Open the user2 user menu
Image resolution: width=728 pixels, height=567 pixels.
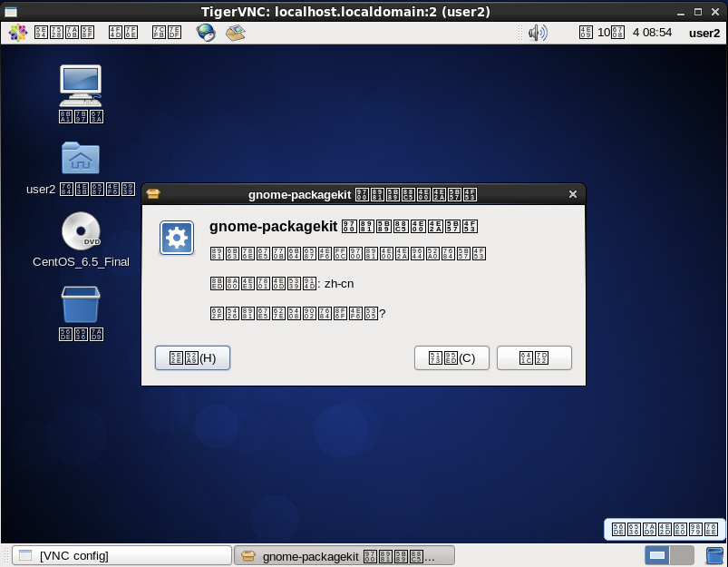click(704, 33)
